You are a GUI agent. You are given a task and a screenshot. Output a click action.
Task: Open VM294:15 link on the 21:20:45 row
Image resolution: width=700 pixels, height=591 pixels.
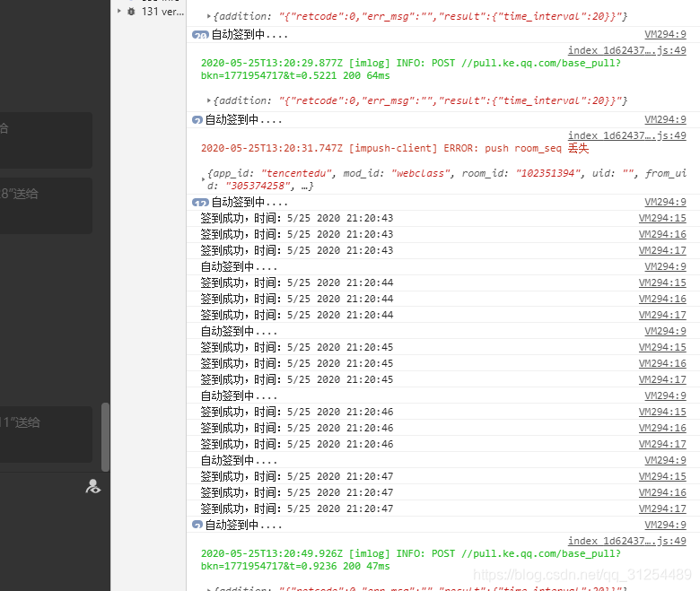[662, 347]
